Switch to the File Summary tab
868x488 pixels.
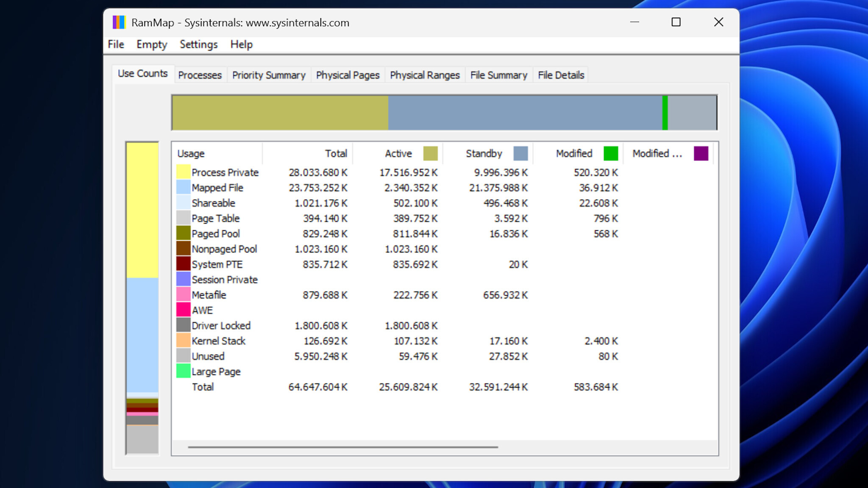(498, 75)
